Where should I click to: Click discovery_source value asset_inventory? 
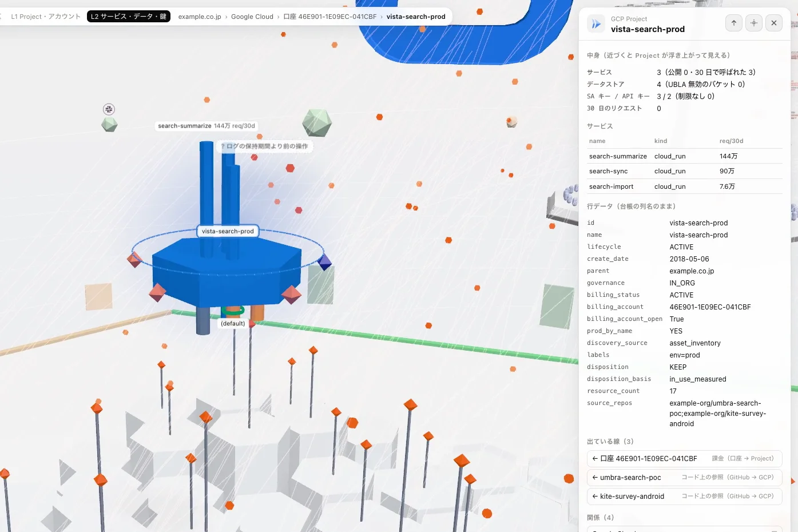coord(695,343)
